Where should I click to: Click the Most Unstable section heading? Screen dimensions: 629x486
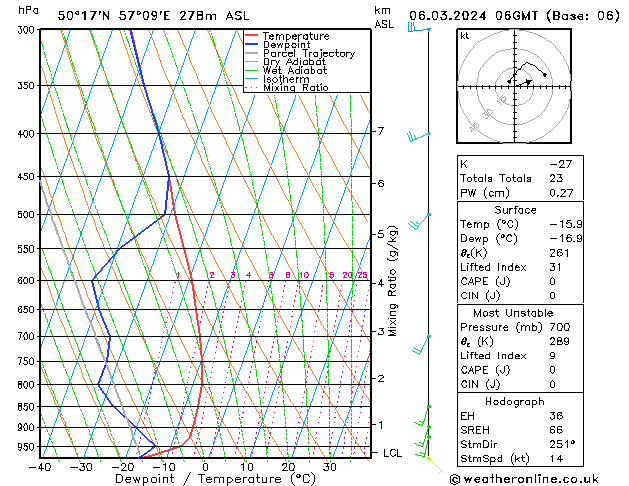coord(513,313)
